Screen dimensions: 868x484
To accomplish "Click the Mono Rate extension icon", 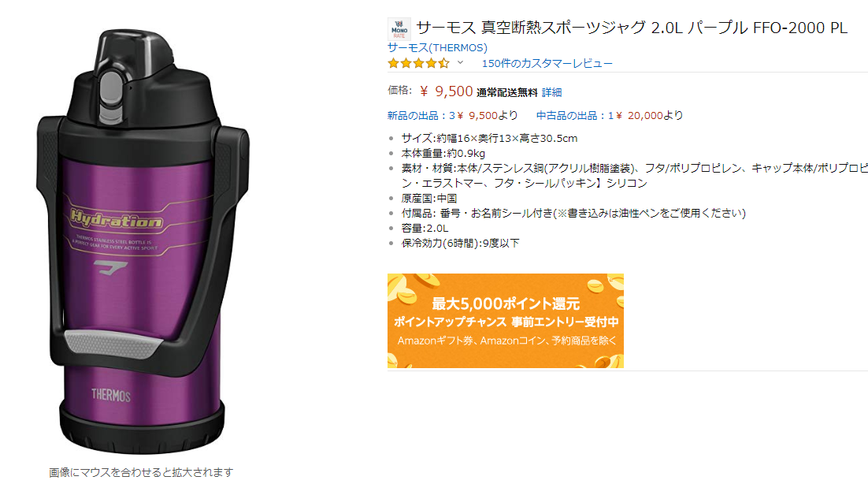I will pos(399,29).
